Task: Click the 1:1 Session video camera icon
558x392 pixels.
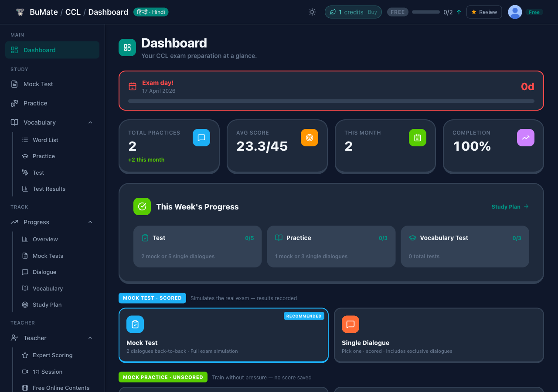Action: (x=25, y=372)
